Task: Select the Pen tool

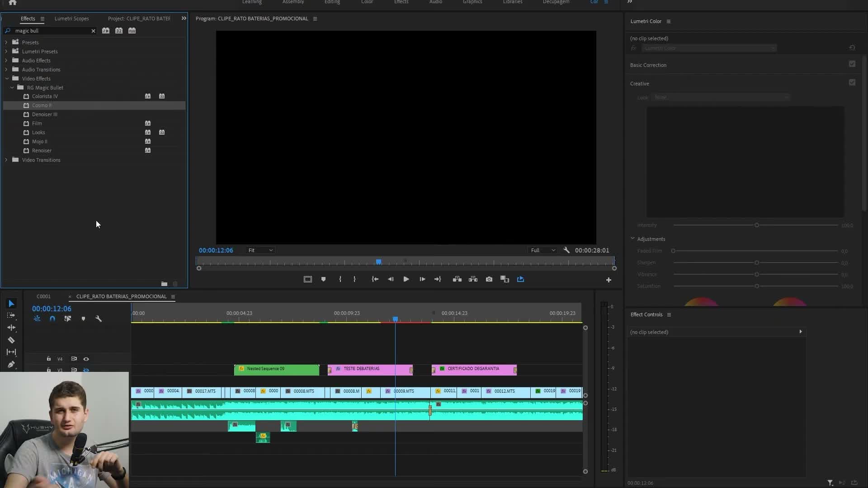Action: coord(11,364)
